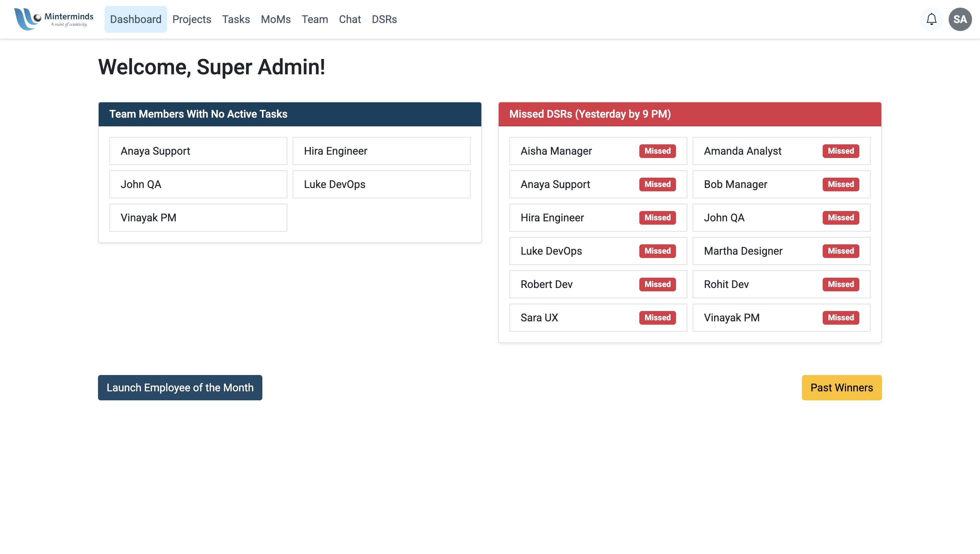Open the Projects menu item
Screen dimensions: 980x554
(x=191, y=19)
